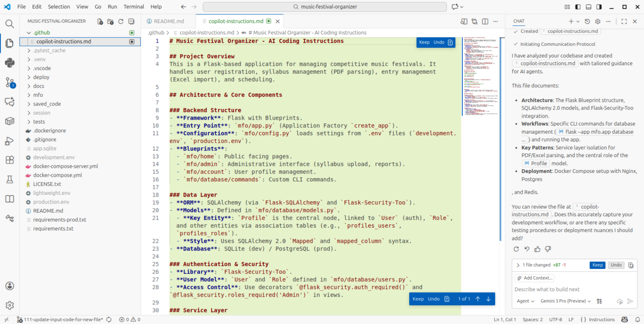Image resolution: width=644 pixels, height=324 pixels.
Task: Click Keep in the chat file changes bar
Action: click(597, 265)
